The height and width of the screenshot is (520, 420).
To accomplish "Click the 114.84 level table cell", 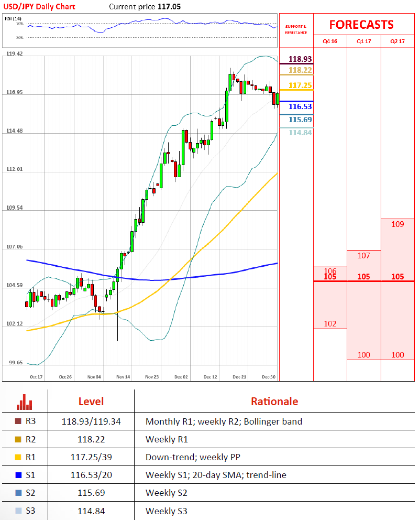I will click(91, 511).
